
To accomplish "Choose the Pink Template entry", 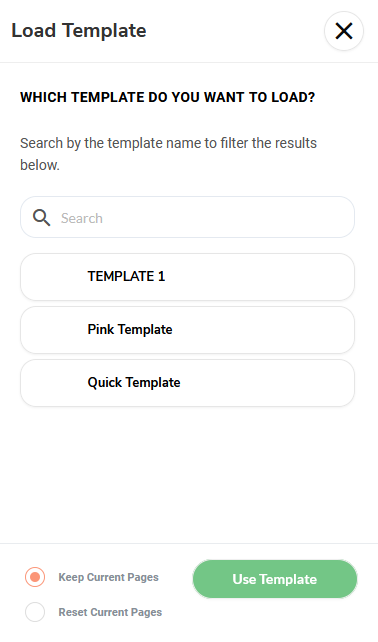I will click(x=187, y=330).
